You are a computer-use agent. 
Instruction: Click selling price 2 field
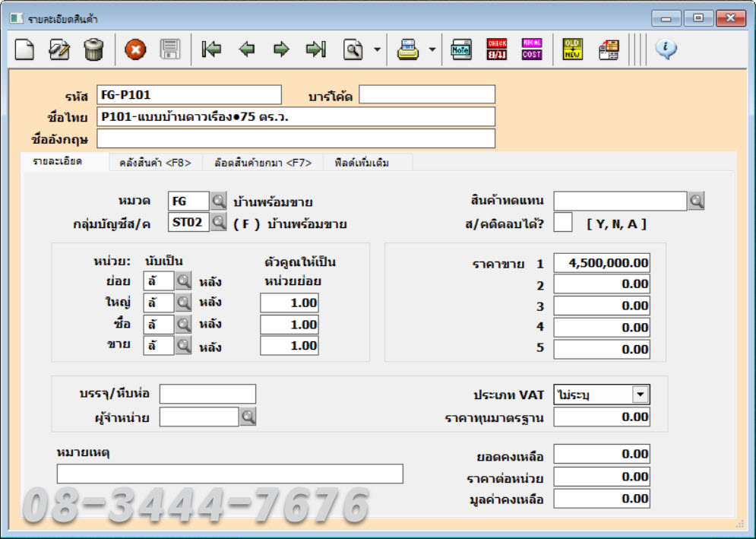coord(602,284)
